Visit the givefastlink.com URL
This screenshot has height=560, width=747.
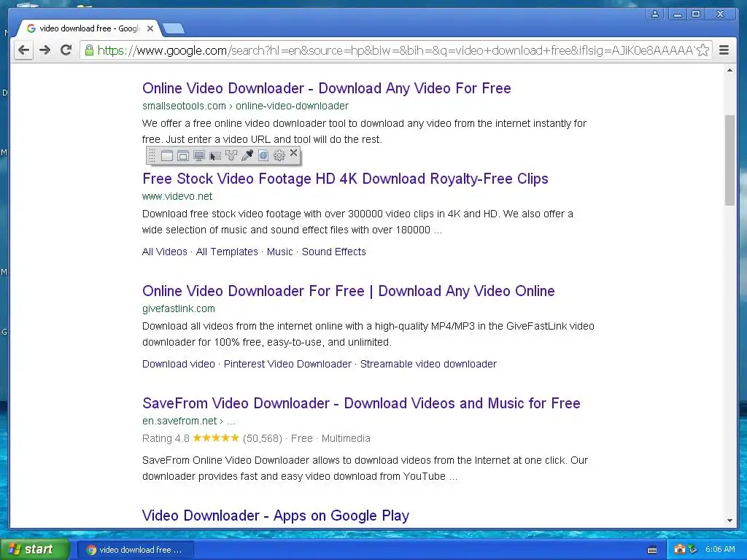coord(178,308)
